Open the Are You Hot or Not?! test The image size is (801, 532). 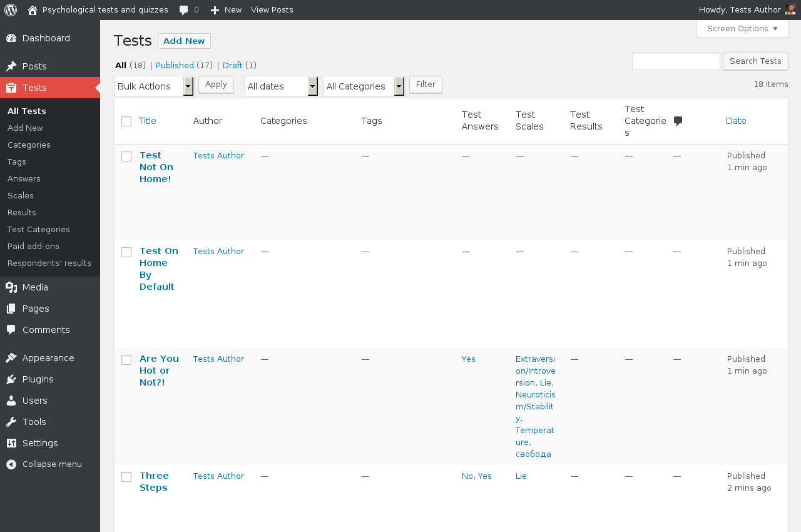coord(159,370)
